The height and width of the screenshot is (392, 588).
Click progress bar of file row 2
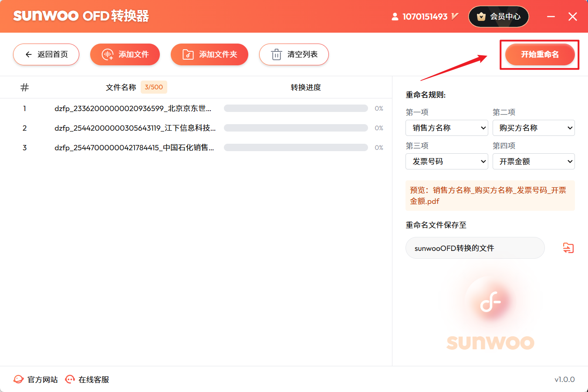pyautogui.click(x=296, y=128)
